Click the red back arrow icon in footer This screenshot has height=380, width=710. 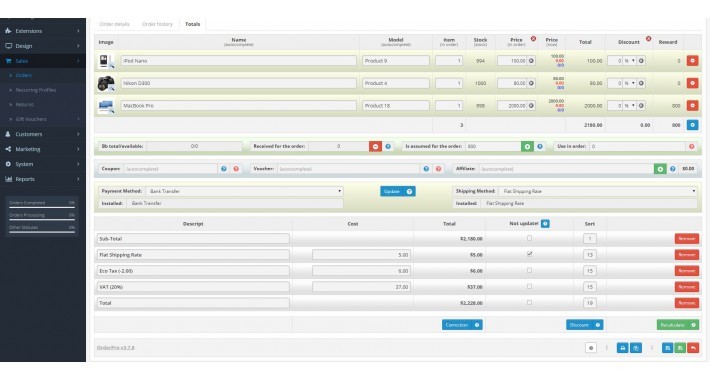(693, 348)
